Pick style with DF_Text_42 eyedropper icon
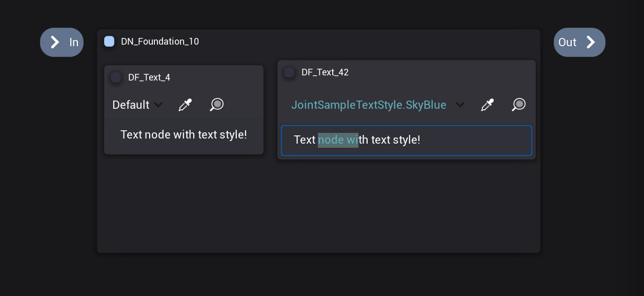Viewport: 644px width, 296px height. coord(487,105)
